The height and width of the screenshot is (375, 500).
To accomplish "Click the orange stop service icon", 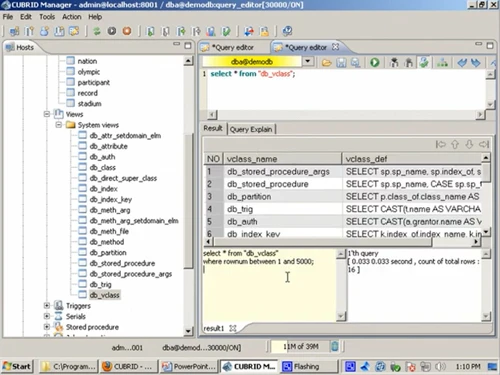I will tap(127, 31).
